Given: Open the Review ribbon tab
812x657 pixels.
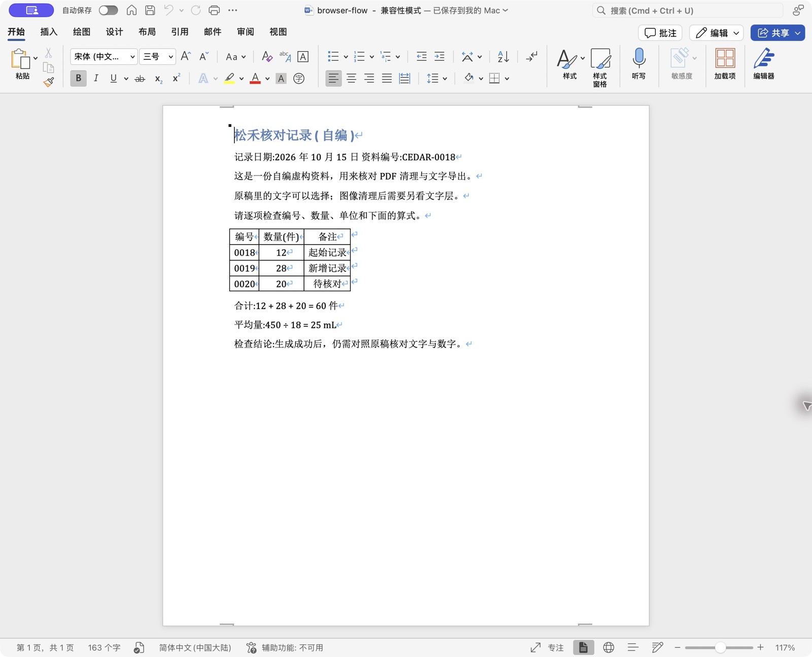Looking at the screenshot, I should [246, 32].
